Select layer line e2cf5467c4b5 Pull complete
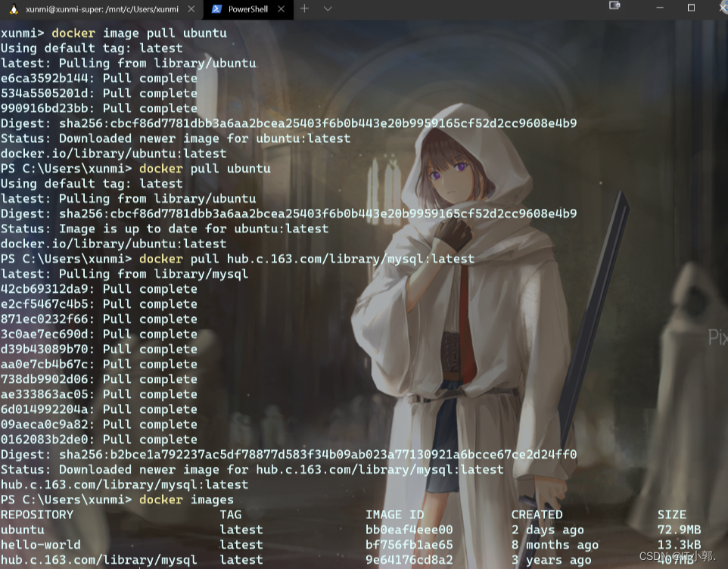This screenshot has height=569, width=728. (99, 304)
